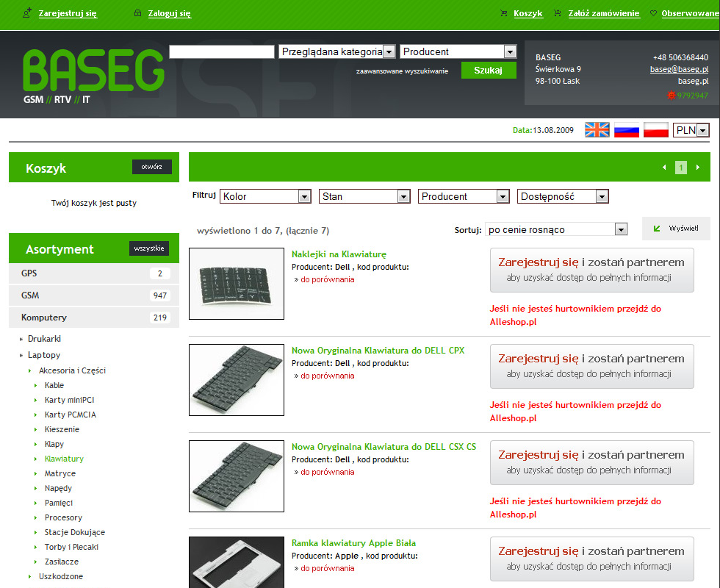
Task: Open the Komputery category
Action: click(x=44, y=318)
